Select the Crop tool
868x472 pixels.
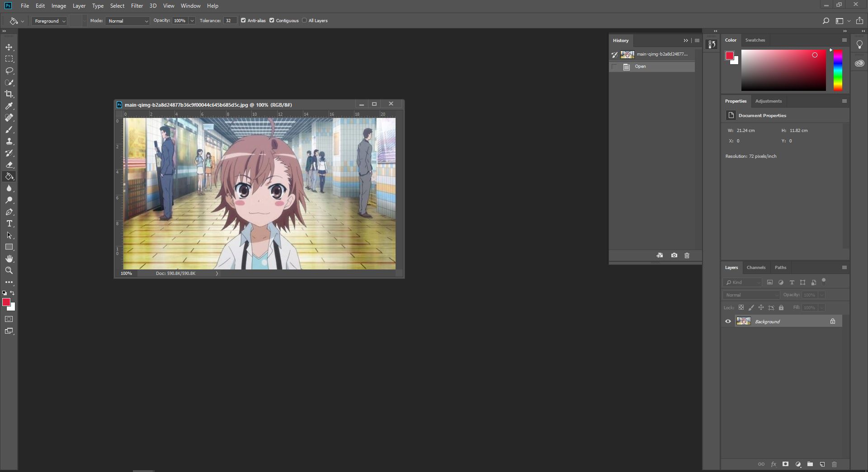[9, 94]
